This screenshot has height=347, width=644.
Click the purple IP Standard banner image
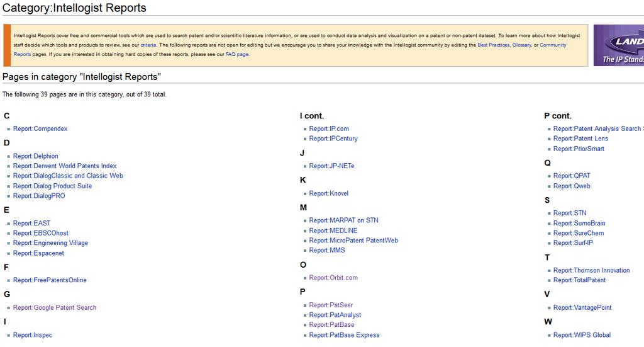(x=619, y=45)
